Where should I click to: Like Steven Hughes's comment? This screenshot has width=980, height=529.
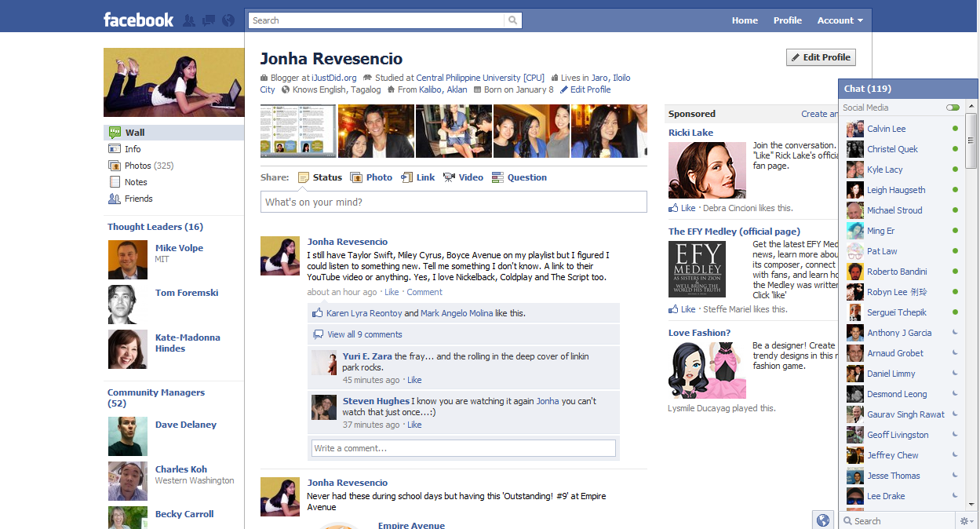click(x=414, y=425)
